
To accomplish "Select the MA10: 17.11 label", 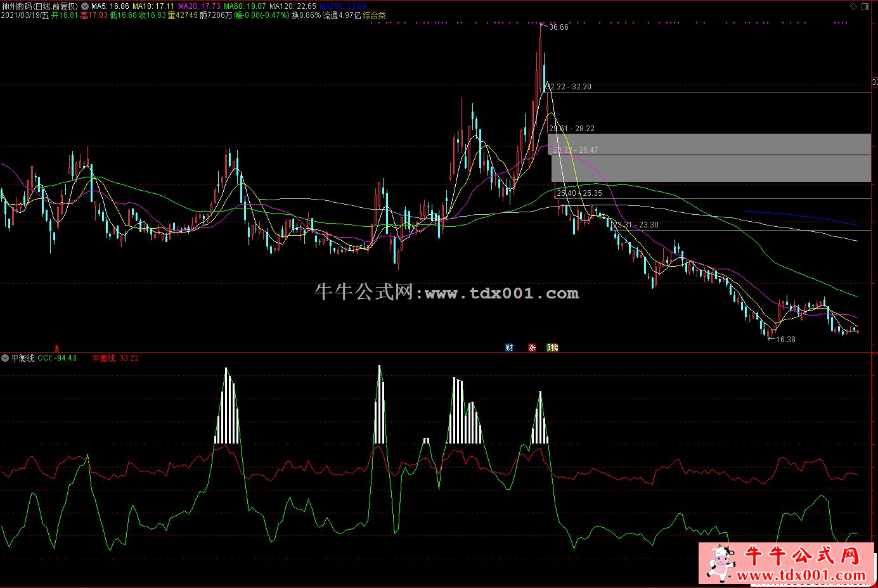I will click(x=153, y=6).
